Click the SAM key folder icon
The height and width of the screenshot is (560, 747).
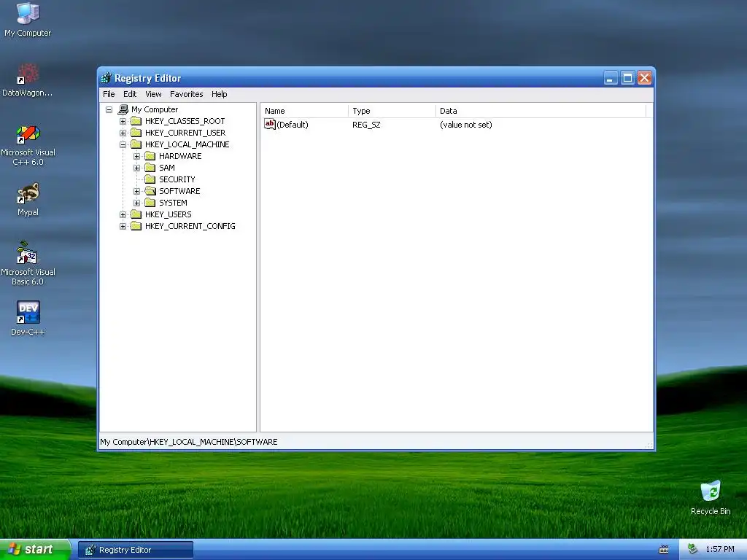(150, 168)
